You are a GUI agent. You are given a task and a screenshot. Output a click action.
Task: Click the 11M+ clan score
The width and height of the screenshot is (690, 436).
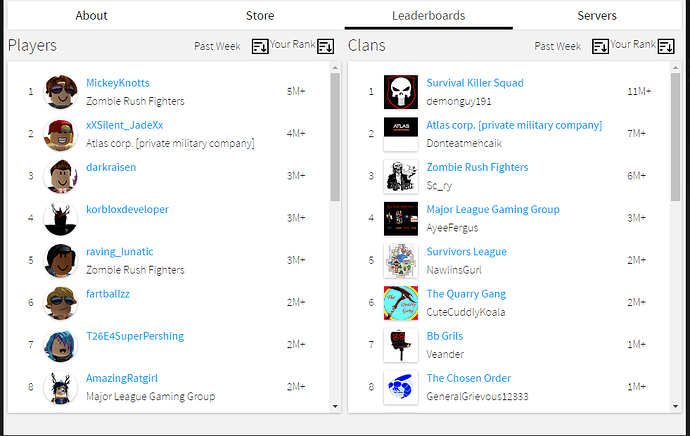click(639, 92)
